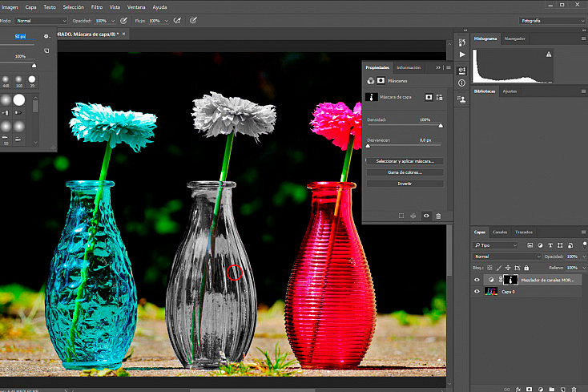The width and height of the screenshot is (588, 392).
Task: Open the brush preset gear settings icon
Action: [46, 36]
